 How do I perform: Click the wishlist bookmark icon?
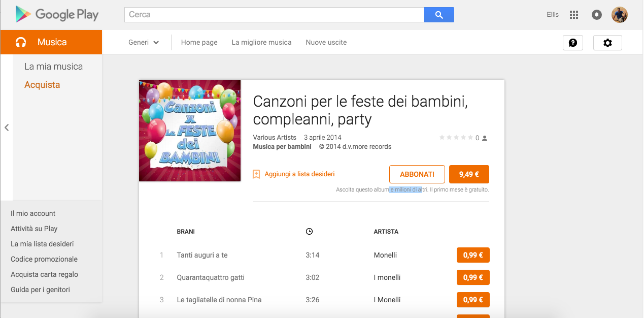(256, 174)
